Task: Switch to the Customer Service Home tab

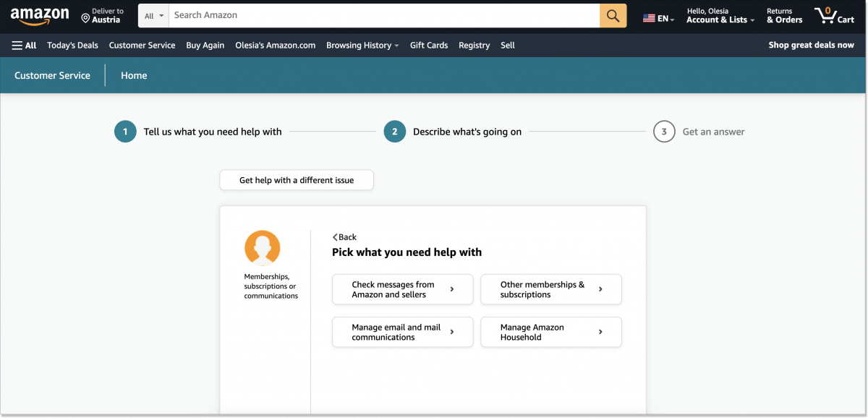Action: coord(134,75)
